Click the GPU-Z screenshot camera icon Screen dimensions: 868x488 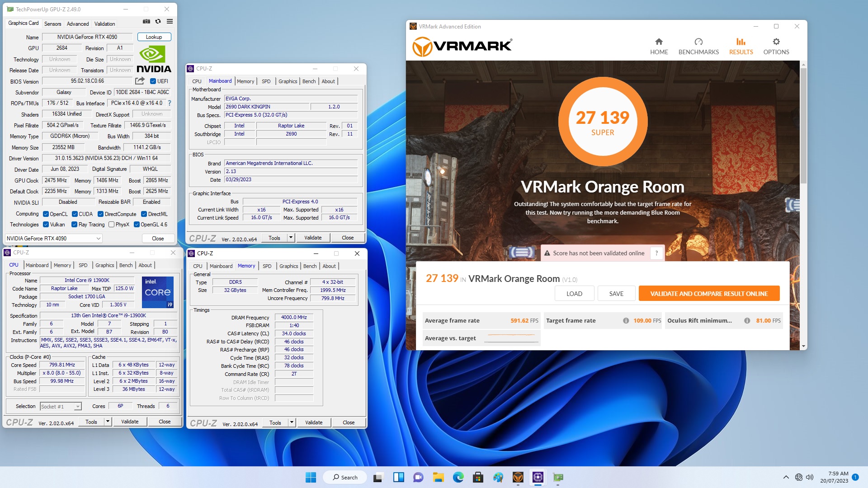[146, 21]
